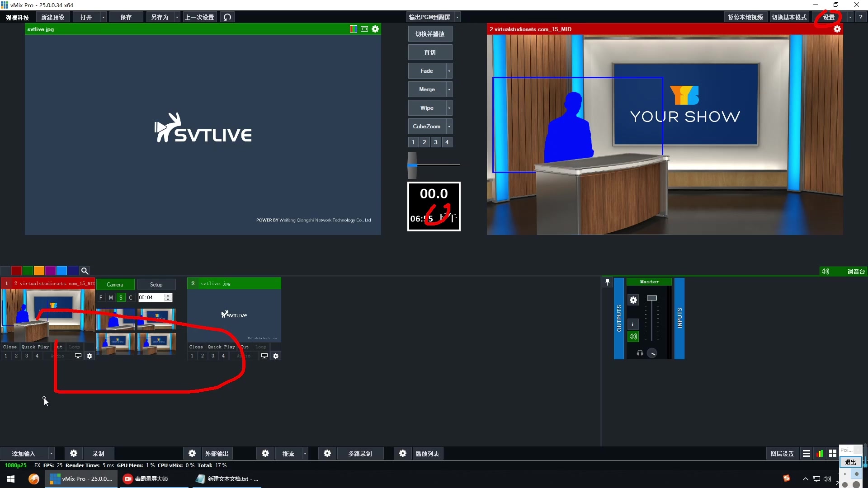Click the Merge transition icon
The width and height of the screenshot is (868, 488).
click(x=427, y=89)
